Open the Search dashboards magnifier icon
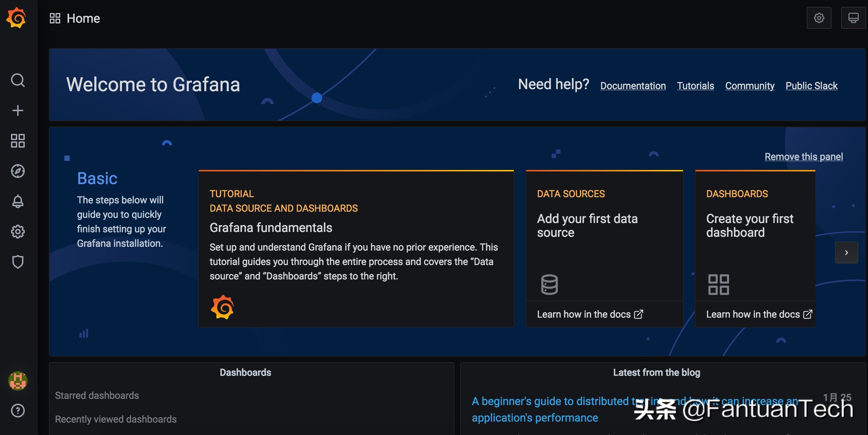The height and width of the screenshot is (435, 868). (x=18, y=81)
